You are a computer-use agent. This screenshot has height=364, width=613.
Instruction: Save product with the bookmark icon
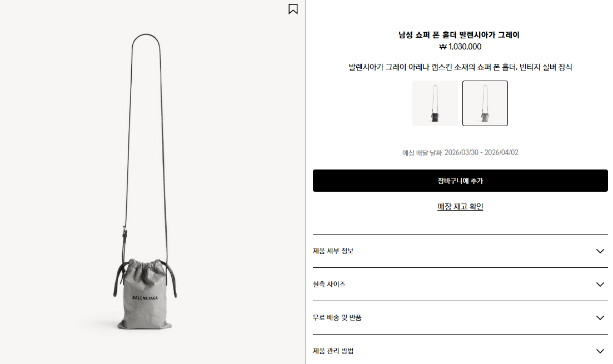click(x=293, y=9)
